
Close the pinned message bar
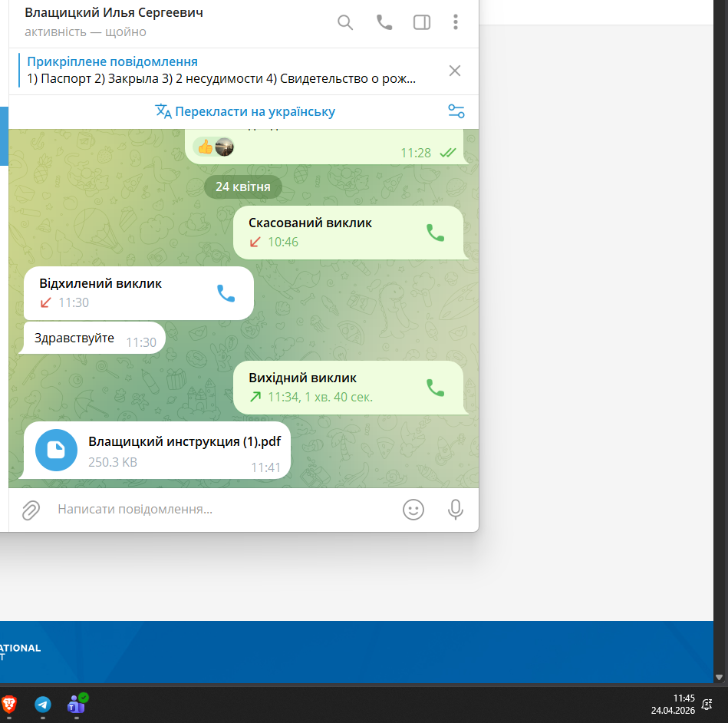(x=455, y=71)
